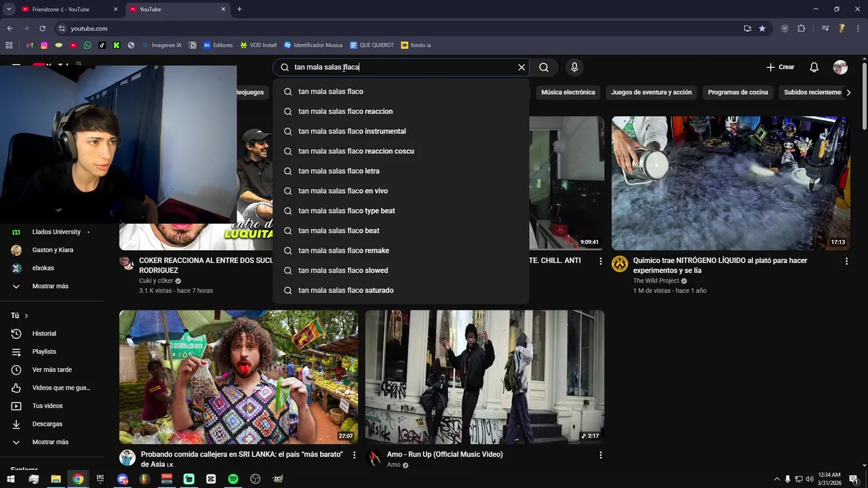Open the TikTok bookmark icon

point(102,45)
